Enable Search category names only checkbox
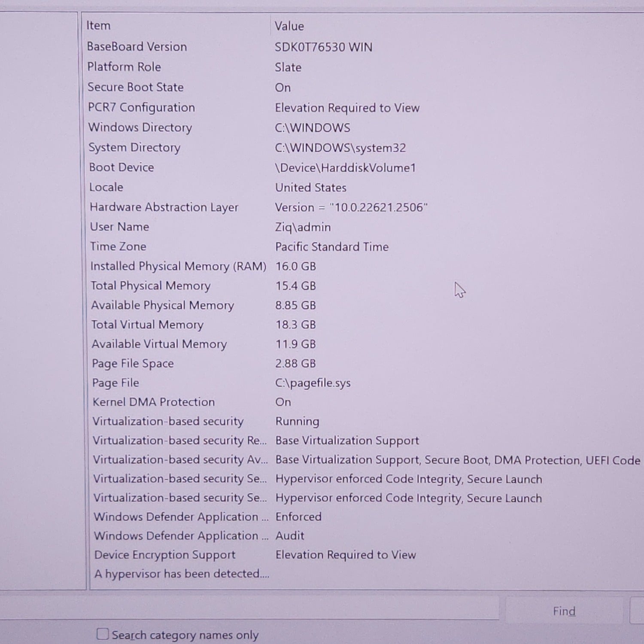Image resolution: width=644 pixels, height=644 pixels. [103, 634]
